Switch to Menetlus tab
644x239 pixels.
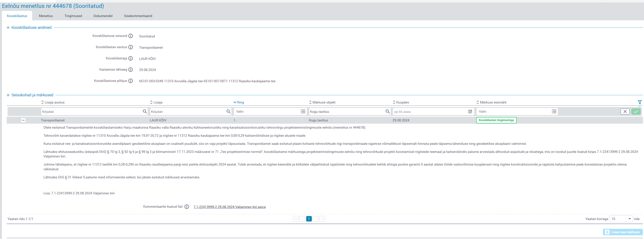[x=46, y=16]
